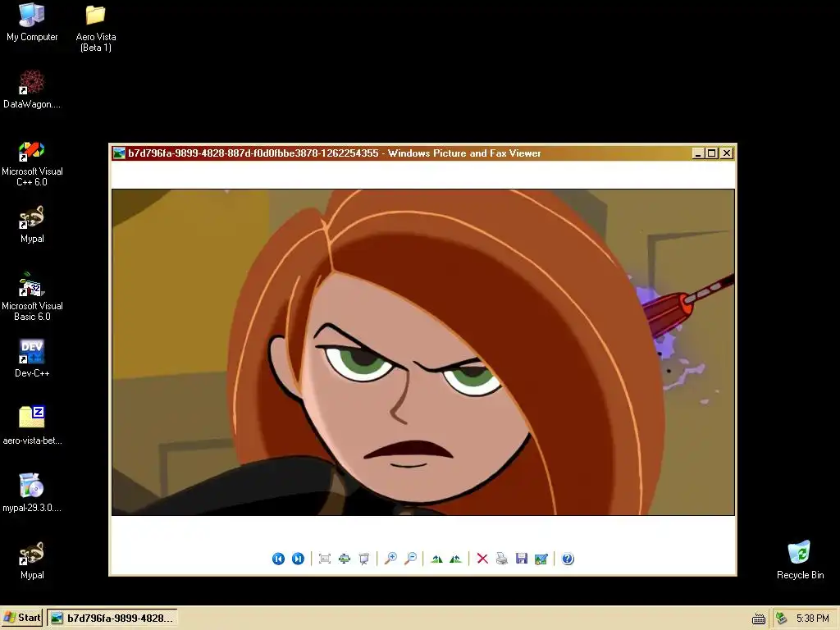
Task: Rotate the image clockwise
Action: 436,559
